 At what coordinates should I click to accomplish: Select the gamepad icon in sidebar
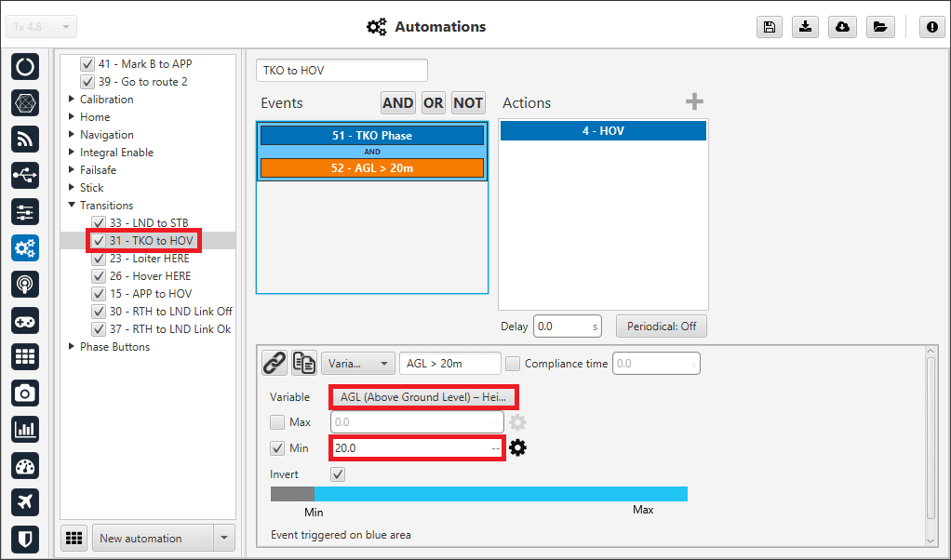[x=25, y=320]
